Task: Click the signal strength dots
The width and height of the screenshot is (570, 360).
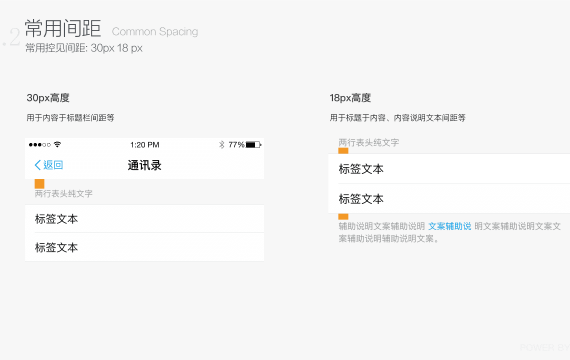Action: pos(40,145)
